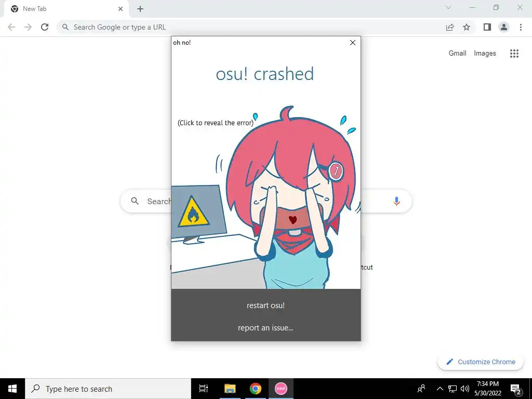
Task: Open the Chrome profile avatar
Action: tap(504, 27)
